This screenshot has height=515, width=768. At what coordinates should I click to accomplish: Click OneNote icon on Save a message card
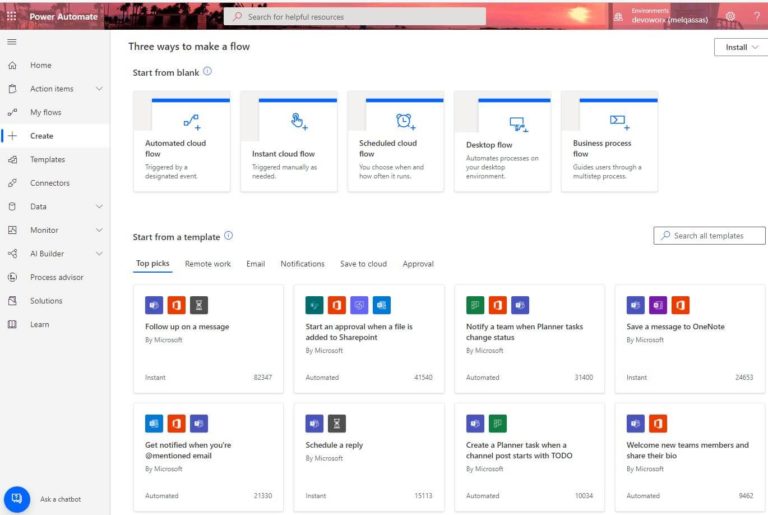click(658, 305)
